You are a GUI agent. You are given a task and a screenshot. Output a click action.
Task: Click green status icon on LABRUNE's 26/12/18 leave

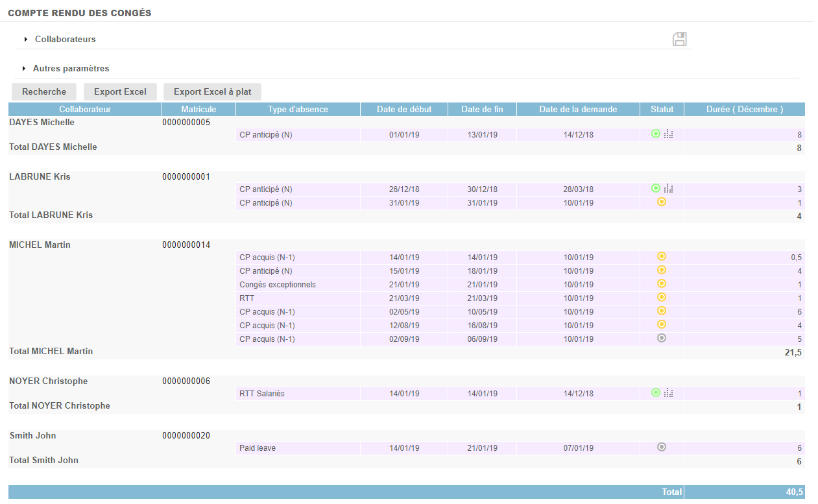656,188
